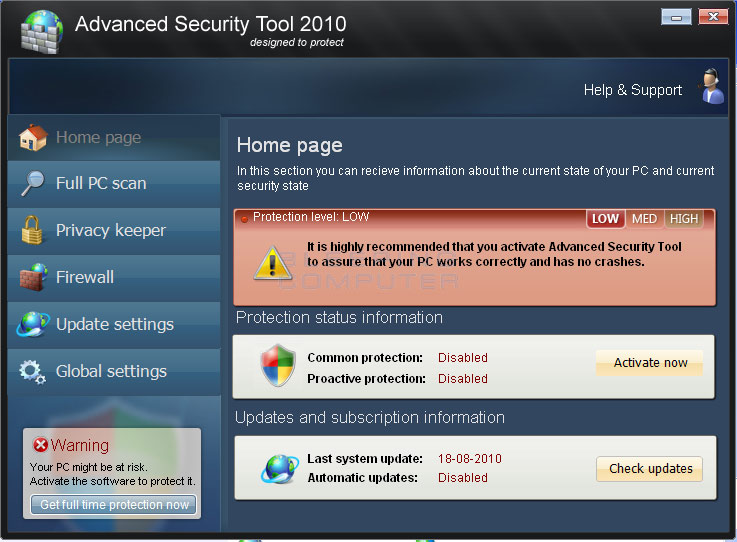
Task: Click the Automatic updates label
Action: 362,478
